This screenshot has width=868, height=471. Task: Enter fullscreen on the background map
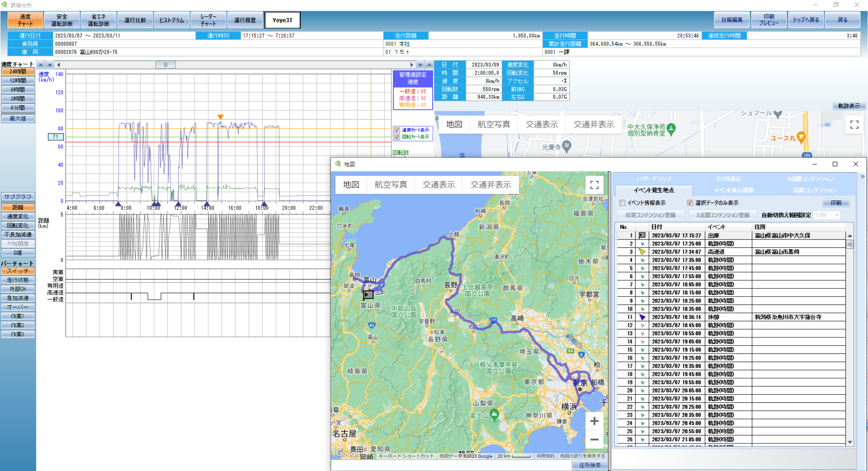854,124
